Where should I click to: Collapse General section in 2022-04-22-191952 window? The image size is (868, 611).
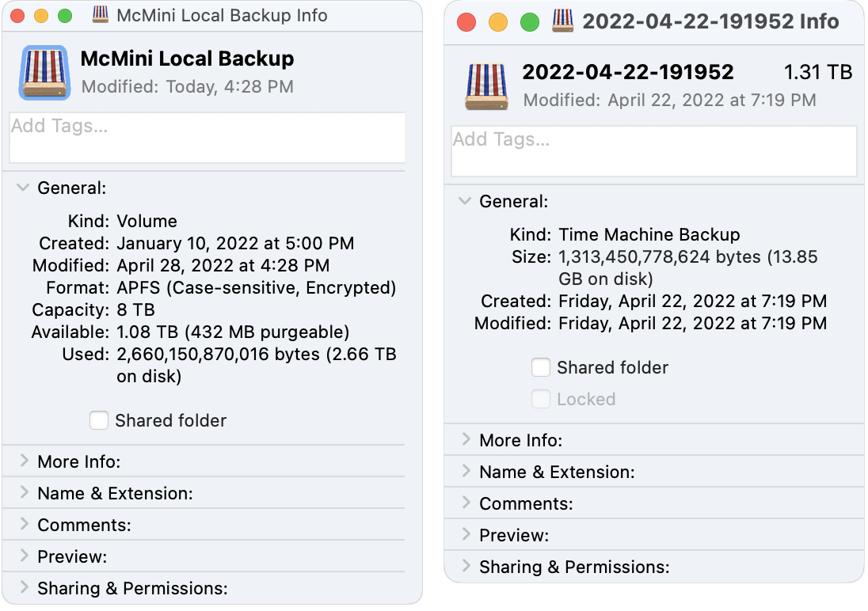pos(465,201)
